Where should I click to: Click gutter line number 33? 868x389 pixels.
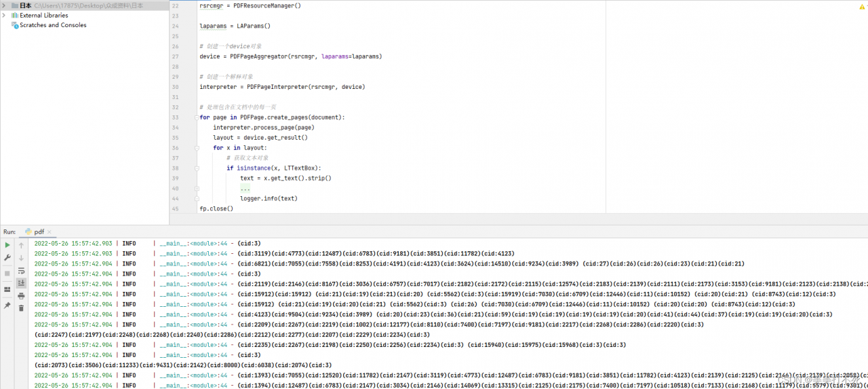pos(175,117)
